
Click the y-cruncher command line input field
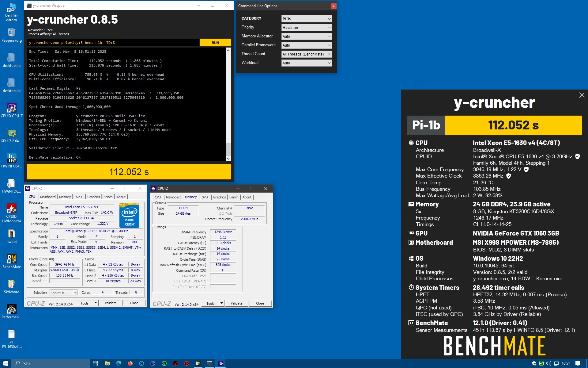[x=113, y=43]
